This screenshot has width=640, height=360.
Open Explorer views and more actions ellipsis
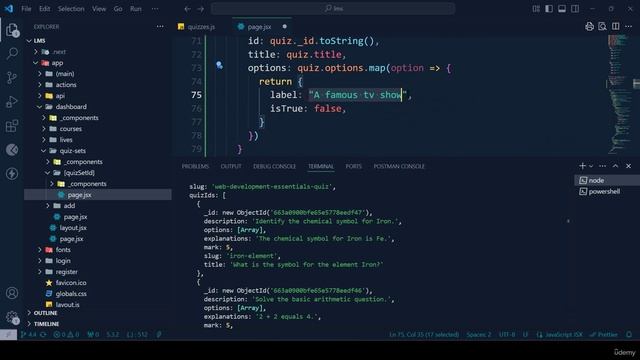pos(160,27)
